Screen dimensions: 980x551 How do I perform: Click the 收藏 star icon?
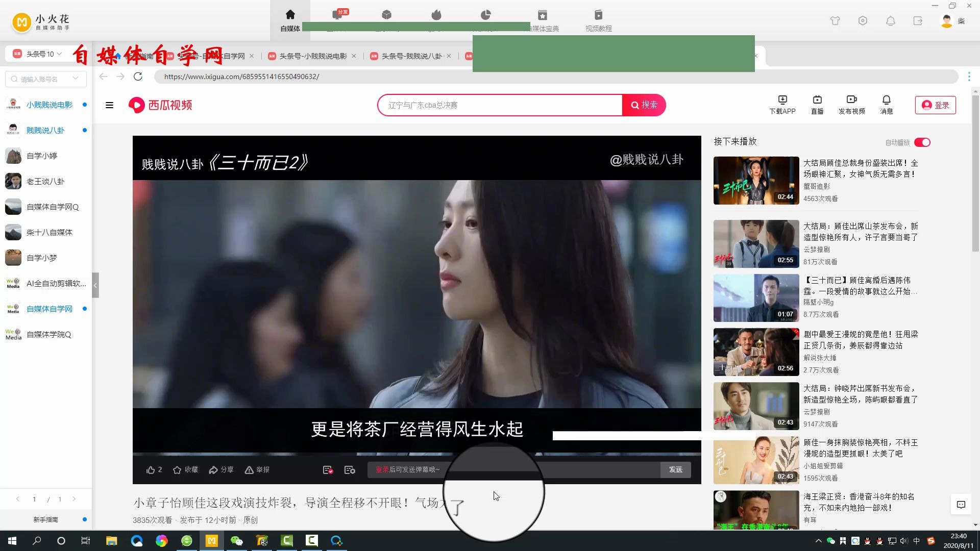coord(185,470)
